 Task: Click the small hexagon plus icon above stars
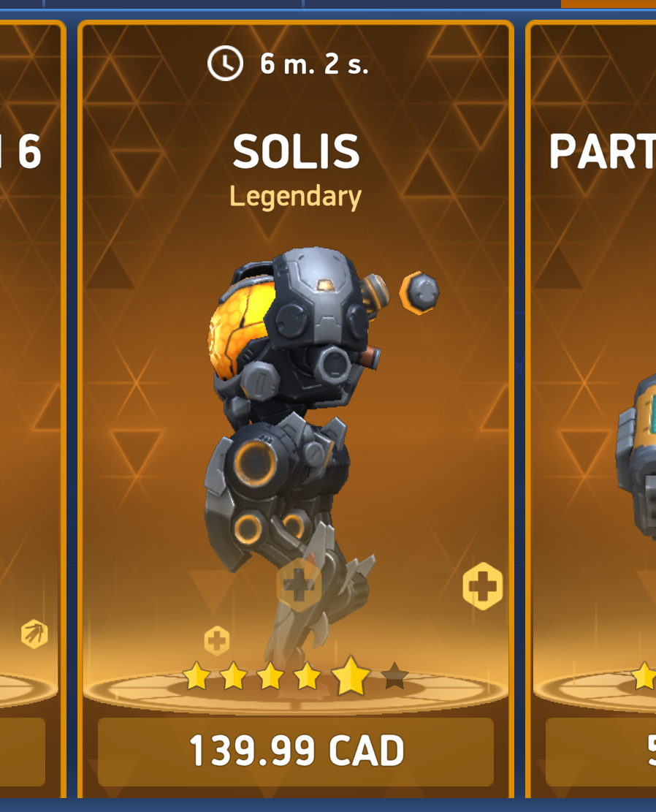(216, 640)
